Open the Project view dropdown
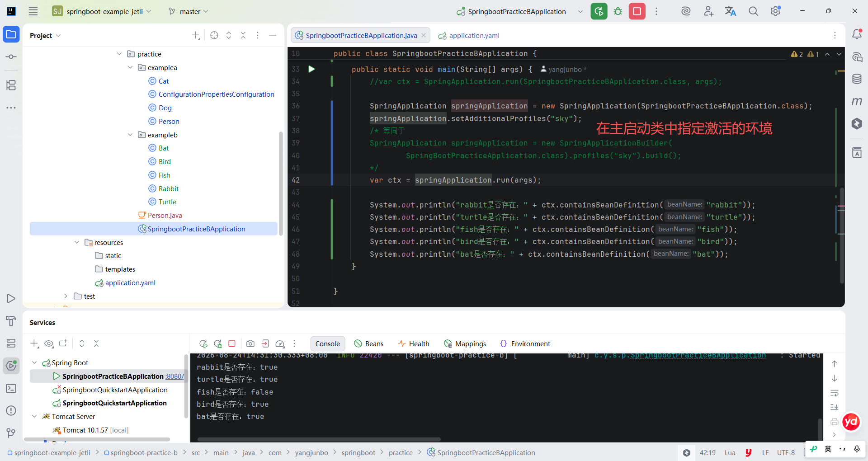This screenshot has width=868, height=461. [x=45, y=35]
